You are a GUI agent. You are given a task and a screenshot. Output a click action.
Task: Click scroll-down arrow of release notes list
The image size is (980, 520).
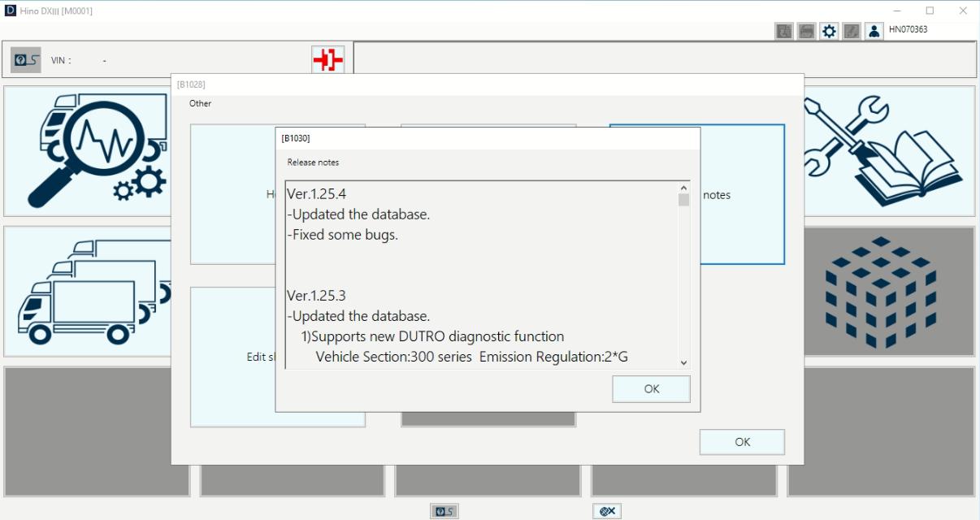pyautogui.click(x=683, y=363)
